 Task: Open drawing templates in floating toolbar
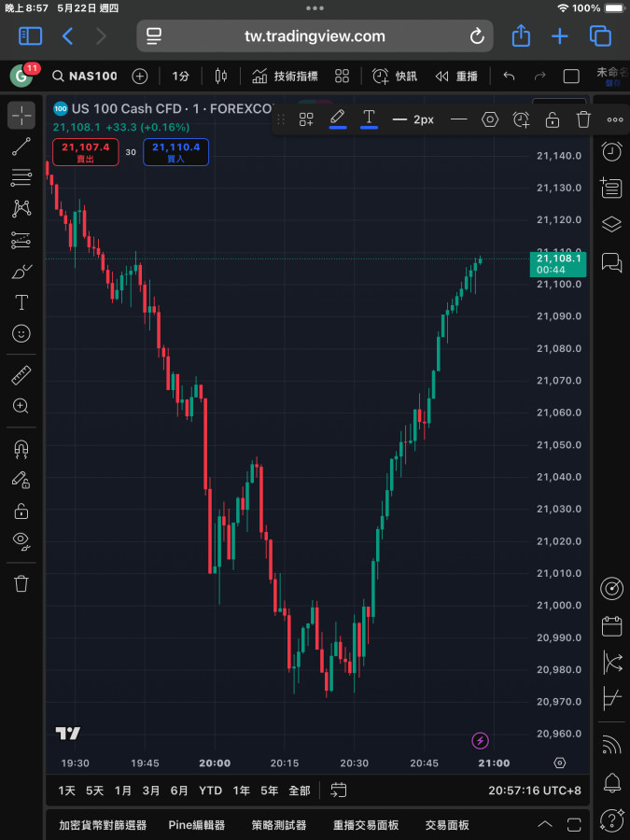(x=306, y=119)
